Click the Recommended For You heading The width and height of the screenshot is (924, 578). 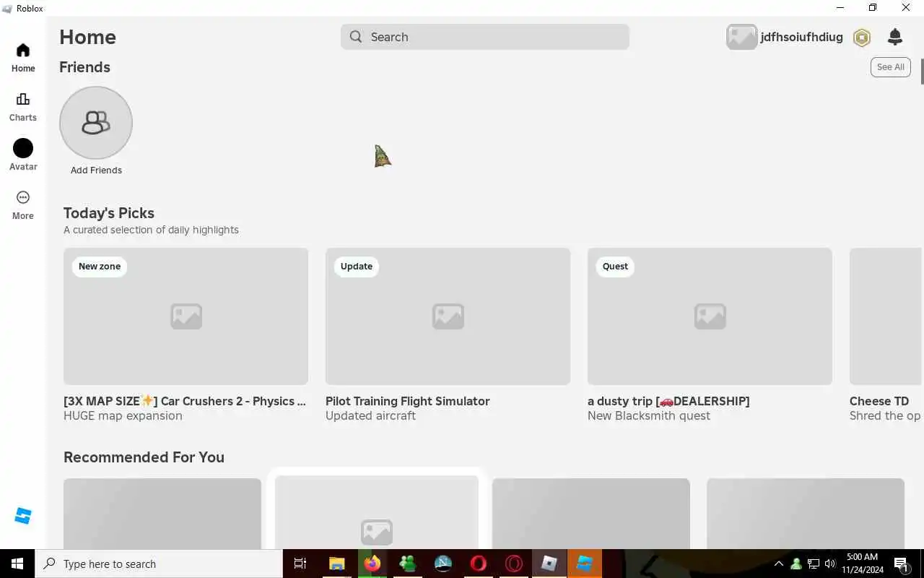click(x=144, y=457)
